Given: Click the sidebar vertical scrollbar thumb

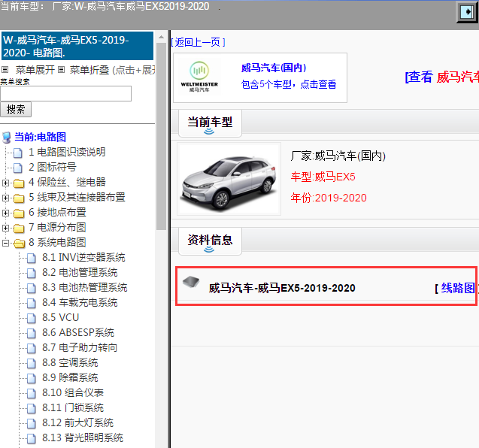Looking at the screenshot, I should (161, 137).
